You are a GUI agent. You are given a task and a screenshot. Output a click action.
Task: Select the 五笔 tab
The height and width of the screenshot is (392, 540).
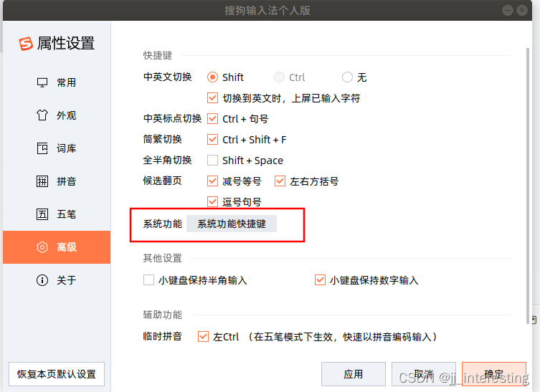pos(57,214)
